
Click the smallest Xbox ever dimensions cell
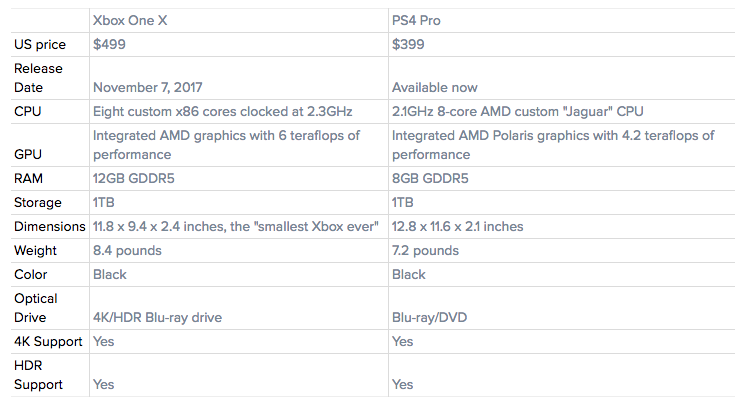(x=235, y=226)
